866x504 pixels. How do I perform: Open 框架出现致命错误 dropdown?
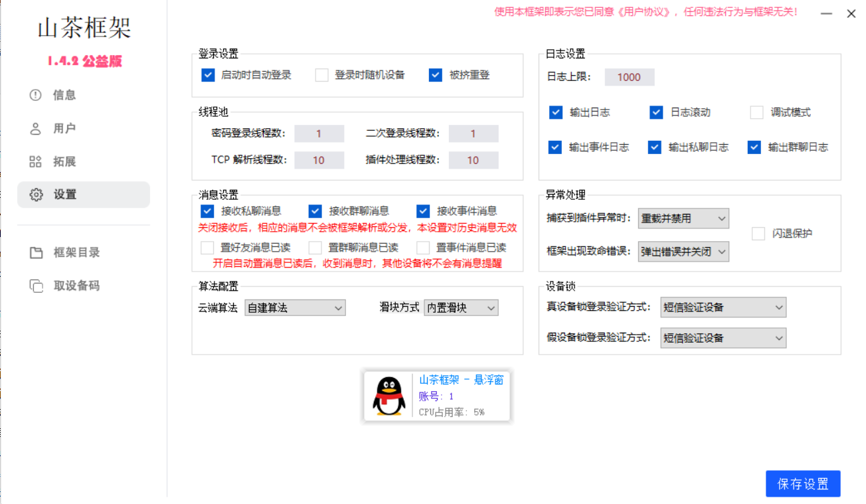[x=683, y=252]
